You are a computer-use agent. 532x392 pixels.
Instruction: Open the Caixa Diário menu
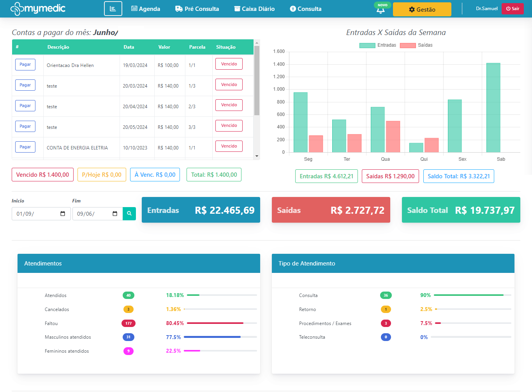click(x=254, y=9)
